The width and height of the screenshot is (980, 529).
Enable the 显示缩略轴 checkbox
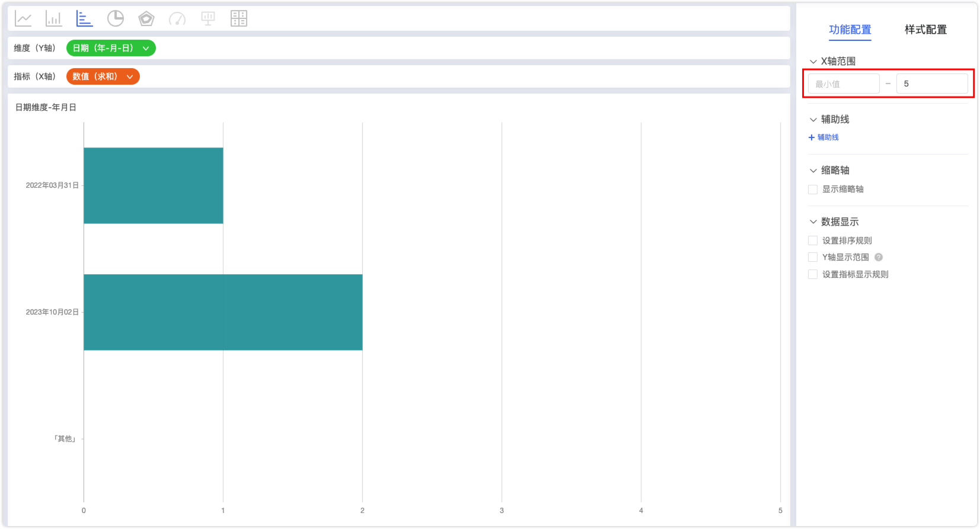pyautogui.click(x=813, y=190)
